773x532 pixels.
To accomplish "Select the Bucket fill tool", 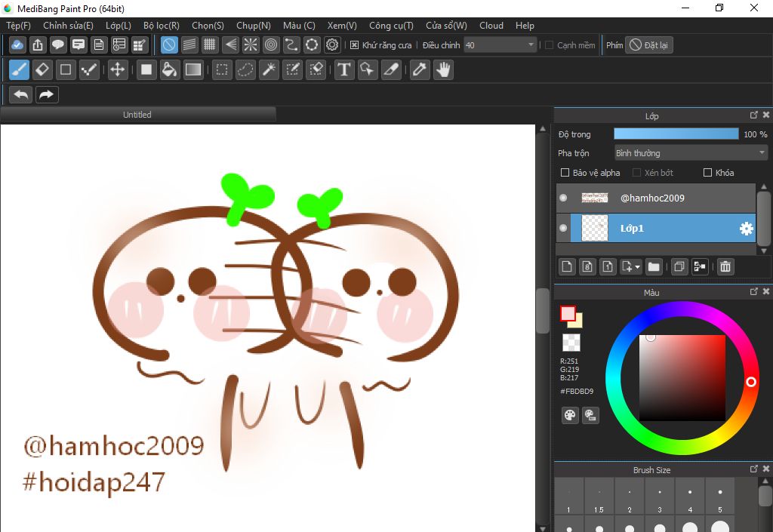I will [170, 70].
